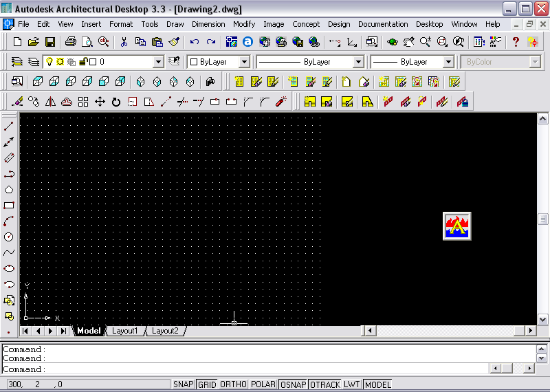The width and height of the screenshot is (550, 392).
Task: Select the Model tab
Action: tap(89, 331)
